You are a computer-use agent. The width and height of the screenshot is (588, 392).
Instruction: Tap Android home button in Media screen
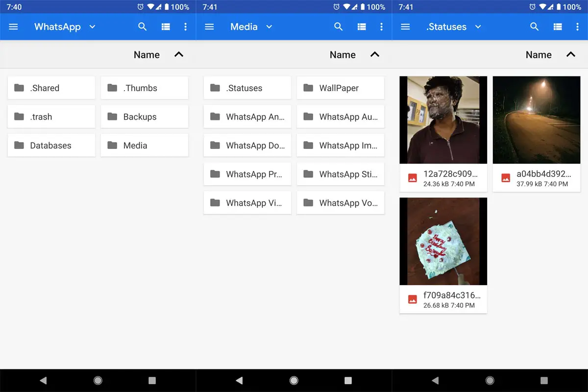pos(294,380)
